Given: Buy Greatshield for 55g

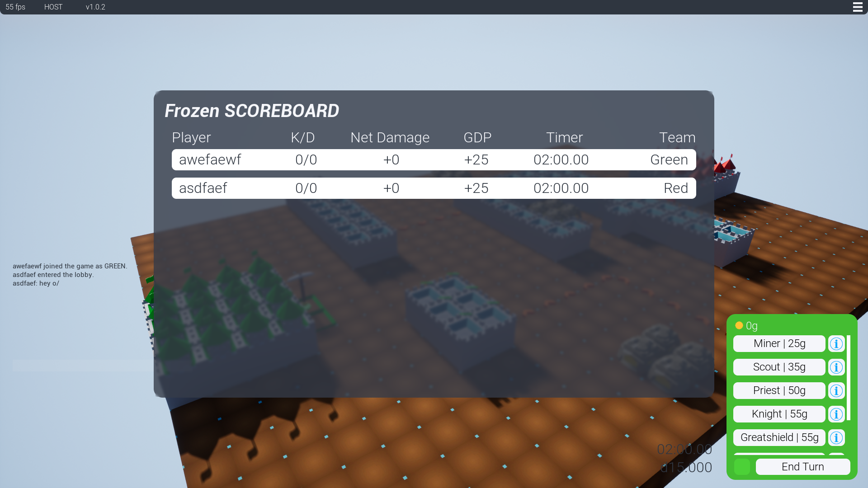Looking at the screenshot, I should tap(779, 438).
